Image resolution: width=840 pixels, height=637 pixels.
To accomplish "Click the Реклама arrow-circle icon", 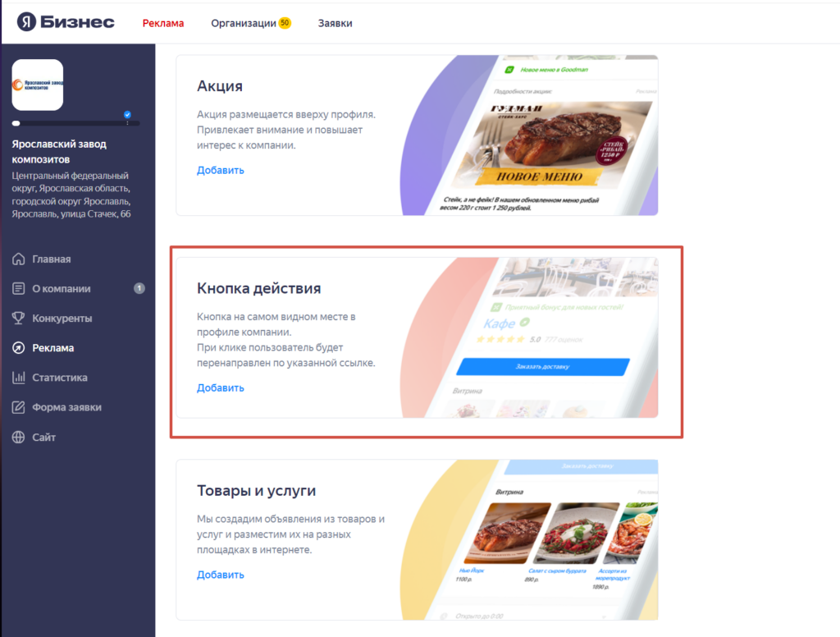I will pos(18,348).
